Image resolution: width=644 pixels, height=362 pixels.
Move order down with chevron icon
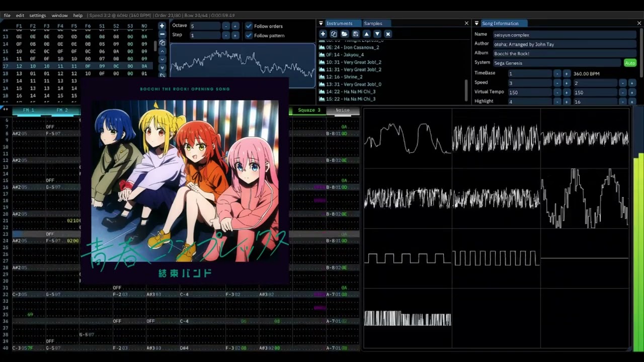pyautogui.click(x=162, y=59)
